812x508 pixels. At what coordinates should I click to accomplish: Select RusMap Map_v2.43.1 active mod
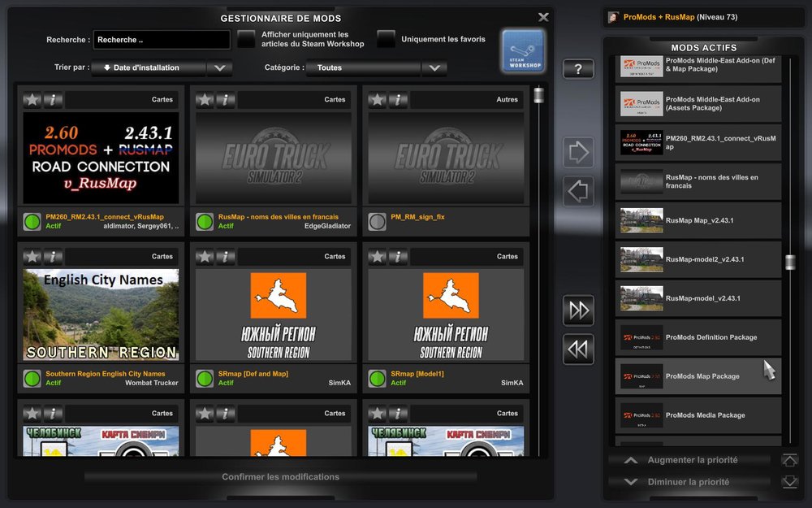(x=698, y=220)
